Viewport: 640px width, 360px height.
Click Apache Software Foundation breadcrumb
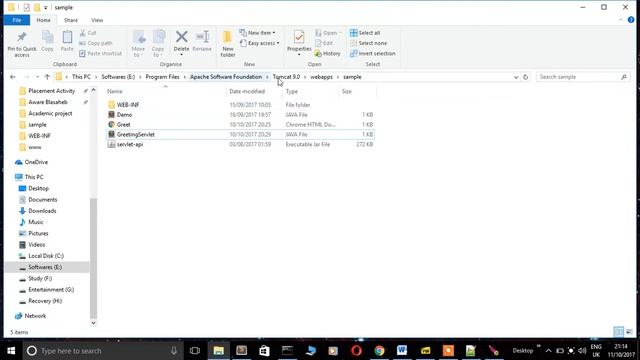point(226,77)
